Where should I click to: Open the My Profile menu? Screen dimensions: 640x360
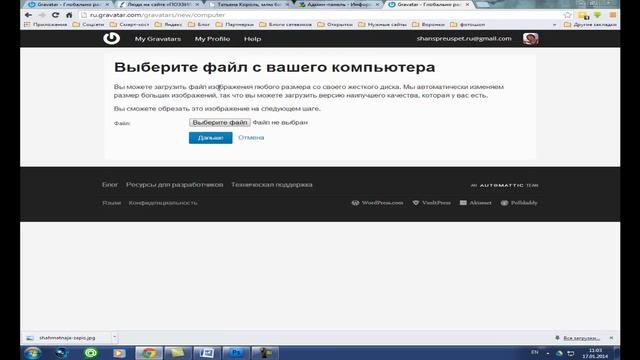212,39
